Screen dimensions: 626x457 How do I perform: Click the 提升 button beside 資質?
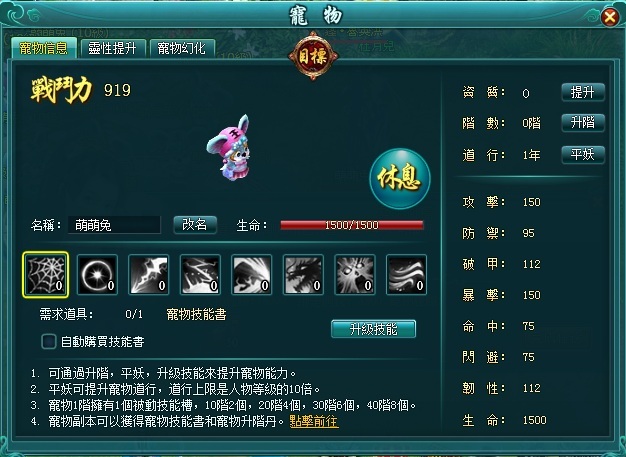[x=582, y=93]
